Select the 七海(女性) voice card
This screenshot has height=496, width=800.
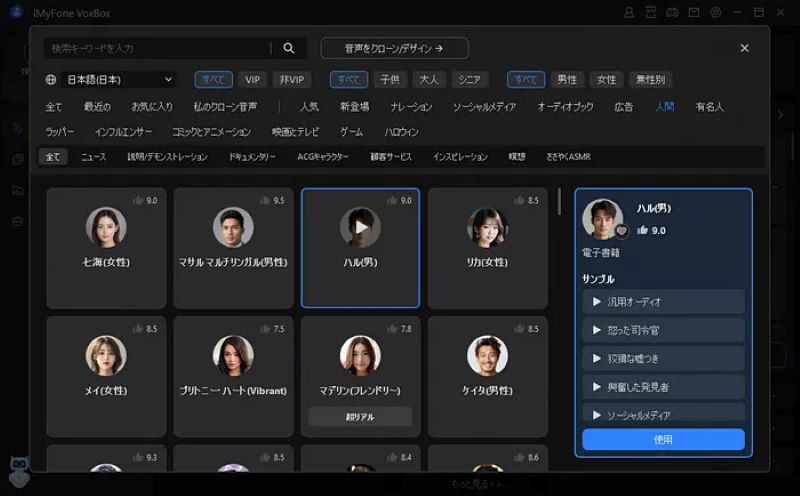point(106,248)
